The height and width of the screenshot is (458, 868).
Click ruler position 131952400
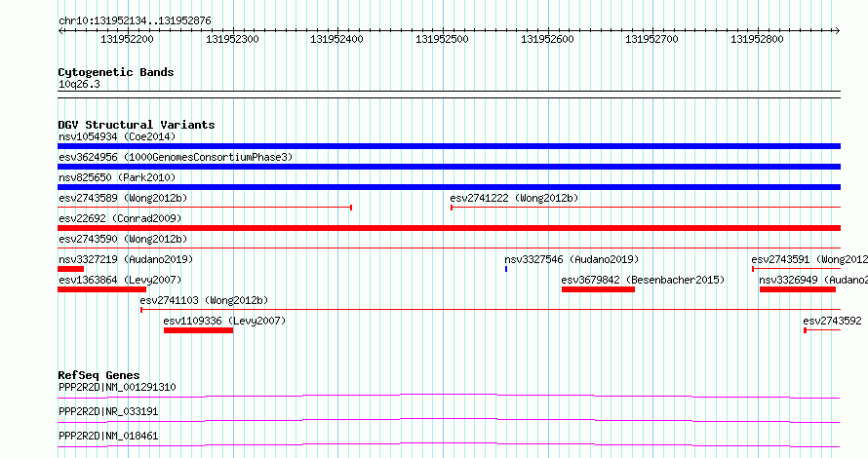point(336,39)
